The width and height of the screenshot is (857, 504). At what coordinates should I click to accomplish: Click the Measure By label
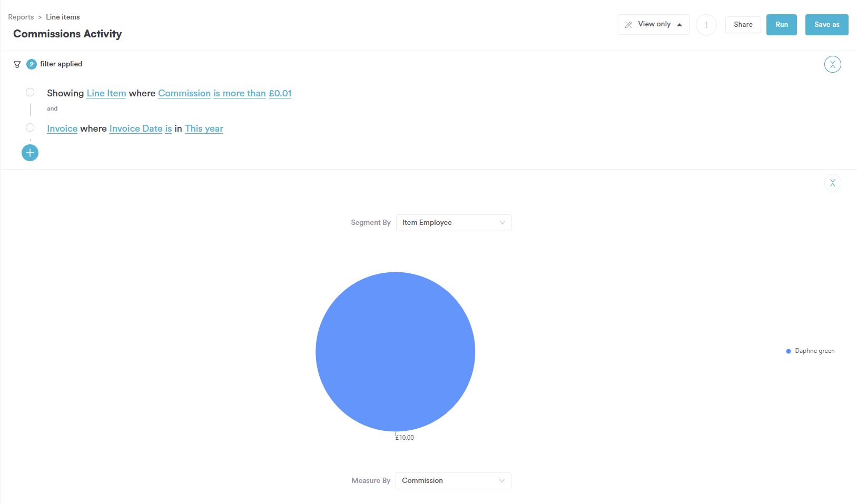point(371,481)
